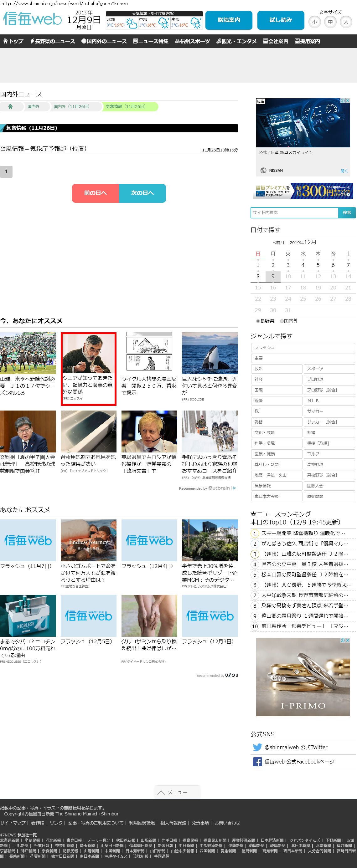Screen dimensions: 357x868
Task: Select large font size 大 button
Action: click(x=345, y=22)
